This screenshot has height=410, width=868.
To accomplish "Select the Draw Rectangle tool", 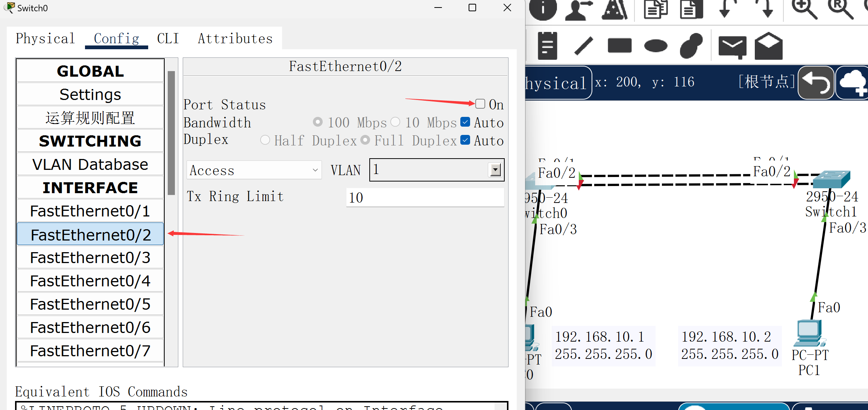I will click(619, 46).
